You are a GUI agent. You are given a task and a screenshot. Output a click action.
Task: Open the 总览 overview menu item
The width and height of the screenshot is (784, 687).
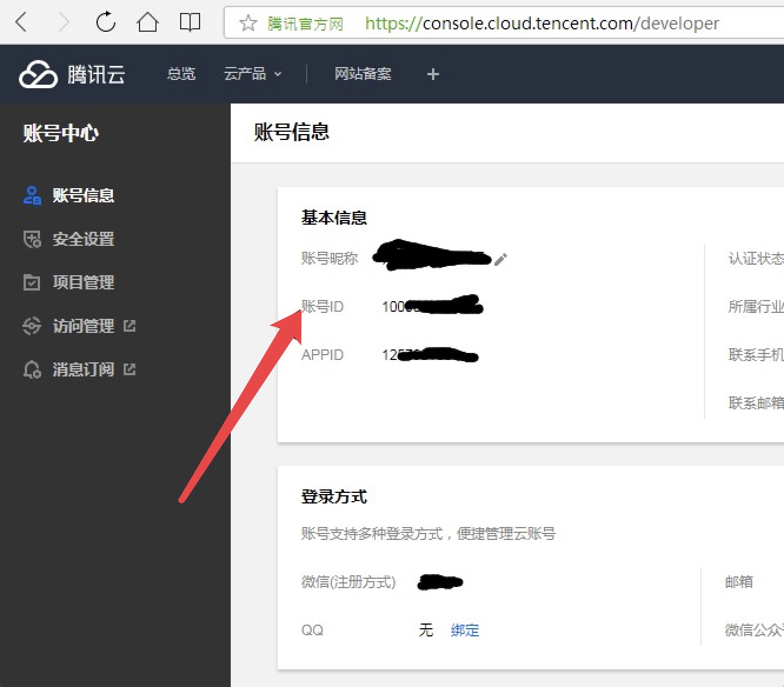[x=181, y=74]
